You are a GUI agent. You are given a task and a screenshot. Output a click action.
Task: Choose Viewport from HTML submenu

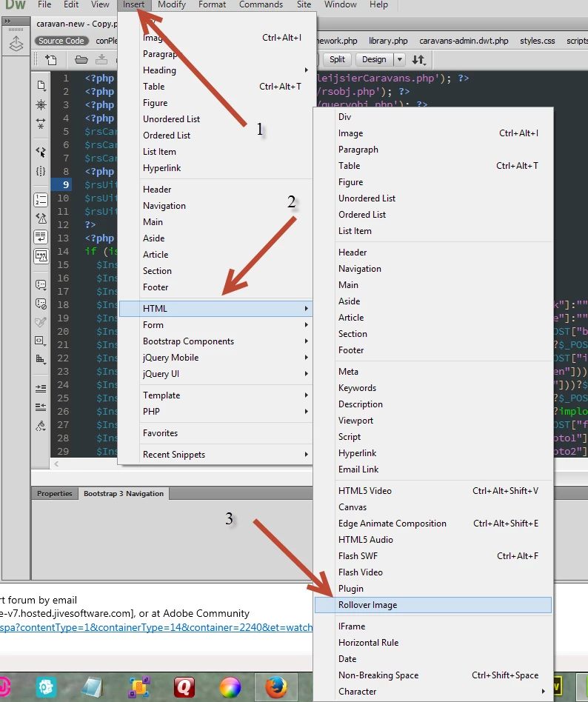coord(432,421)
